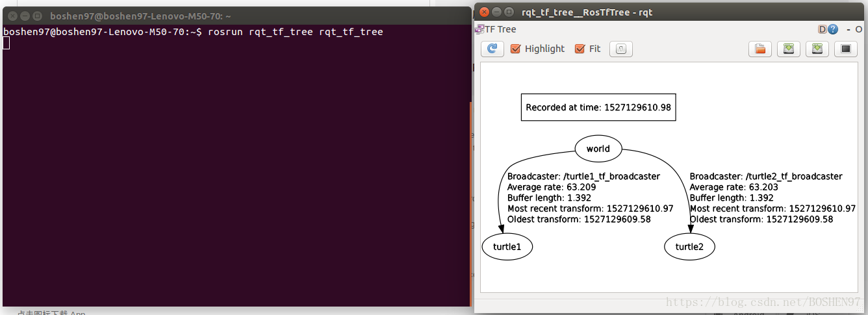The height and width of the screenshot is (315, 868).
Task: Click the second save graph icon
Action: pyautogui.click(x=817, y=49)
